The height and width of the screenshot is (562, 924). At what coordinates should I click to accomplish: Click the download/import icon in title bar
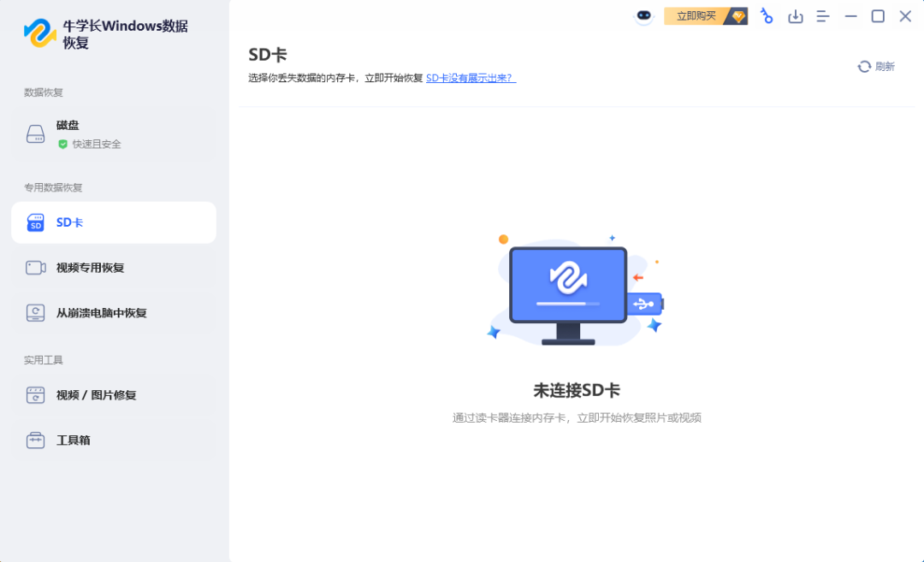796,16
